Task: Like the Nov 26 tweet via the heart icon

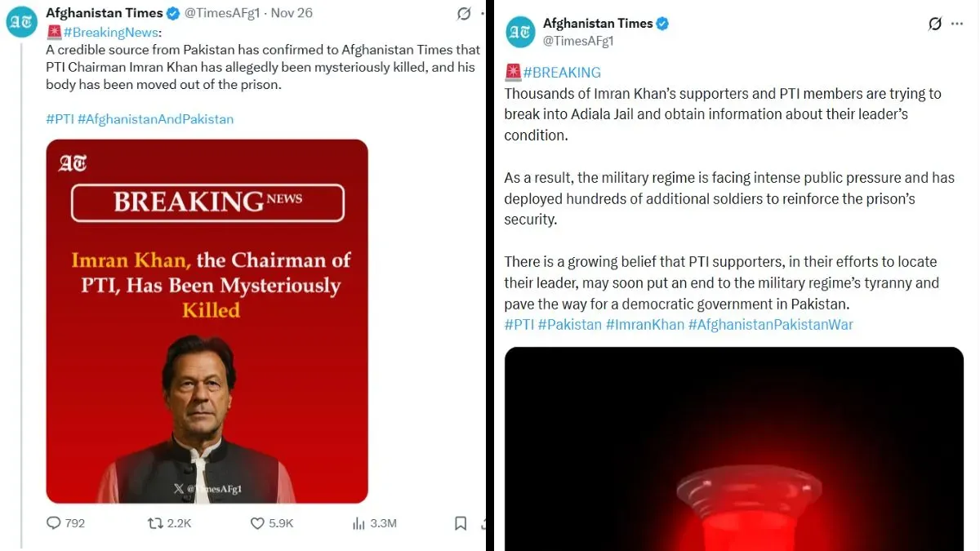Action: click(x=257, y=522)
